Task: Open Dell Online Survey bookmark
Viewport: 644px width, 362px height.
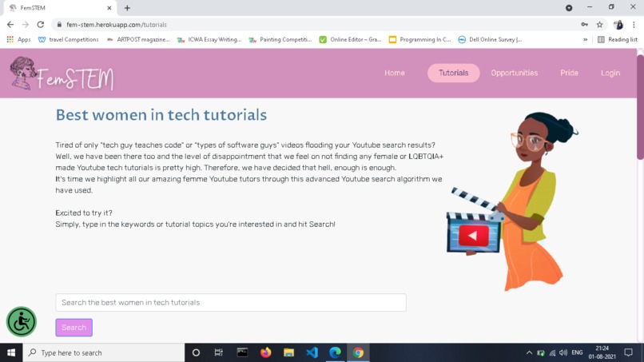Action: click(x=490, y=39)
